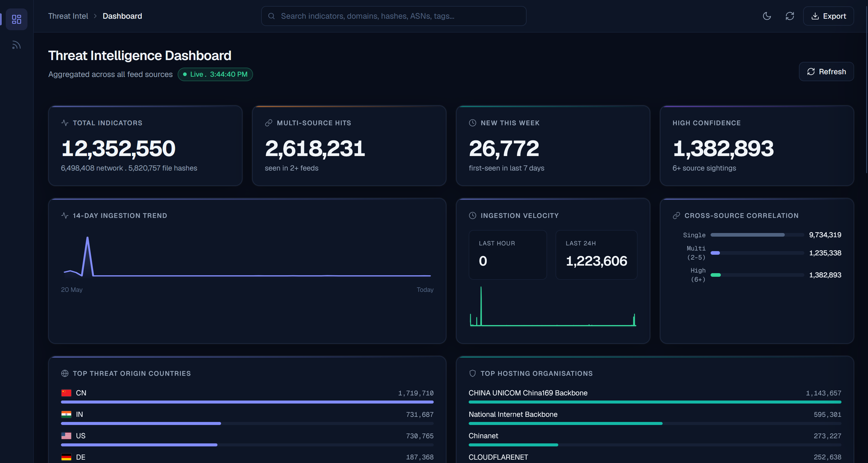Image resolution: width=868 pixels, height=463 pixels.
Task: Click the Last Hour velocity tile
Action: point(508,255)
